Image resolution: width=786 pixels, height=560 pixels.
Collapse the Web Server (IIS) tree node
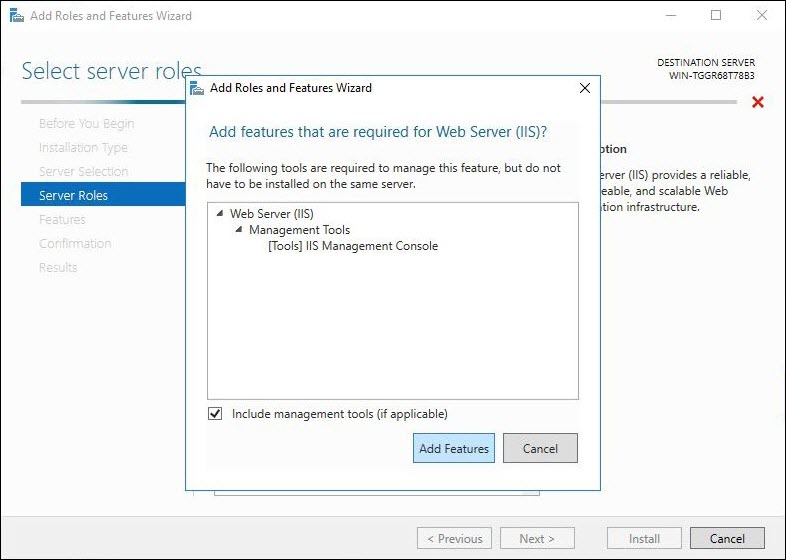tap(220, 214)
